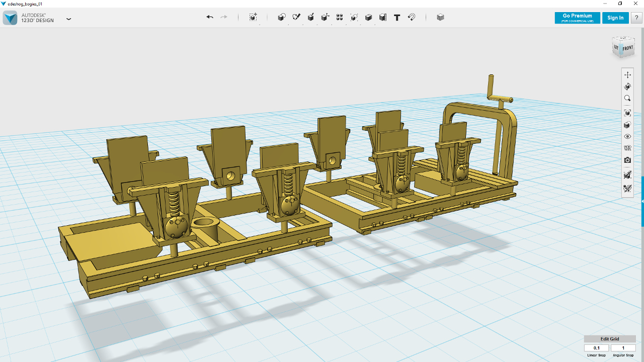This screenshot has height=362, width=644.
Task: Open the Measure tool
Action: (x=383, y=17)
